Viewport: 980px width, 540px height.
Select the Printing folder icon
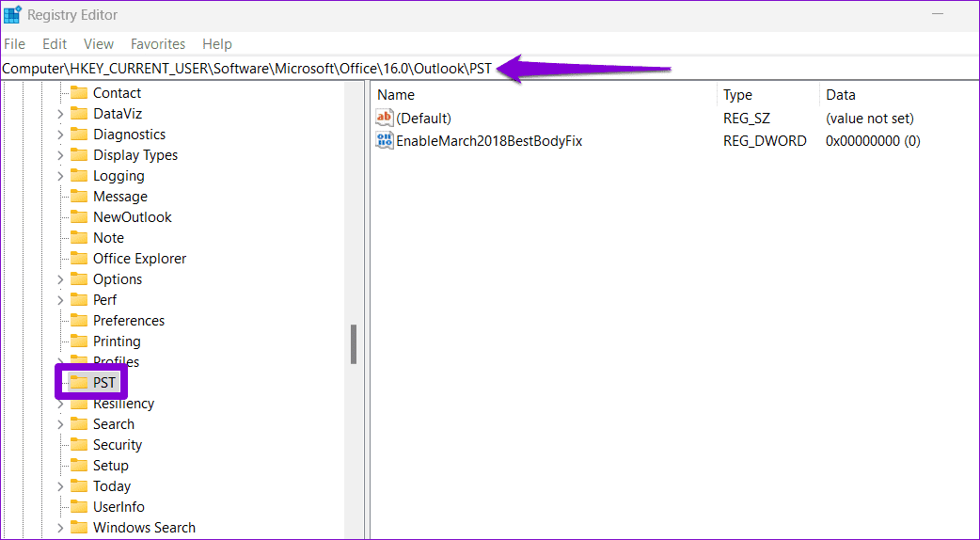pyautogui.click(x=79, y=341)
